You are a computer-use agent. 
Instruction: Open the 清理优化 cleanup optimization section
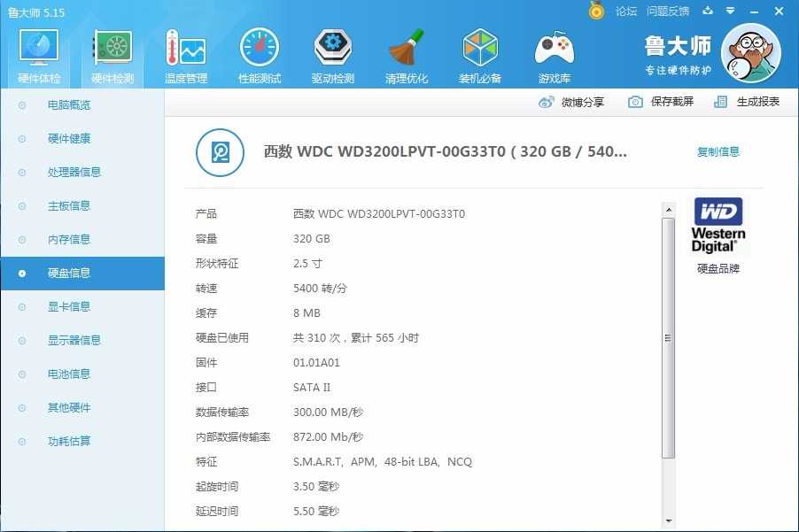point(406,56)
